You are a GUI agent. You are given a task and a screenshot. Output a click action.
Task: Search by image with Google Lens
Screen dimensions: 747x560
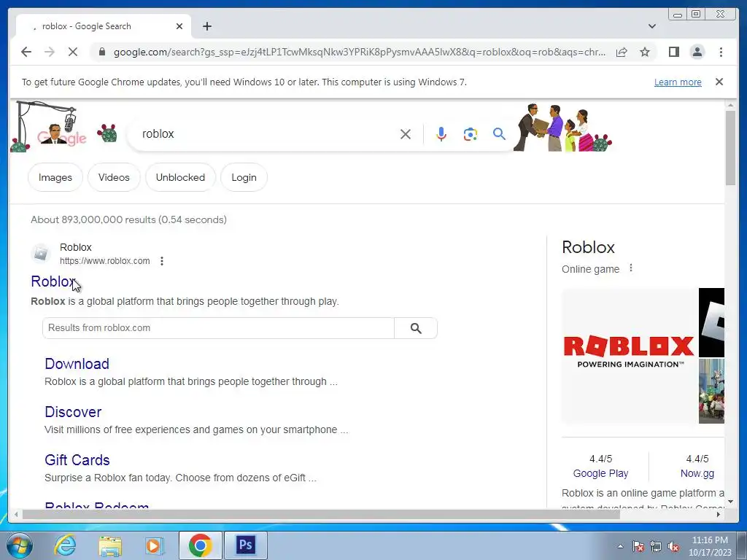[x=471, y=134]
